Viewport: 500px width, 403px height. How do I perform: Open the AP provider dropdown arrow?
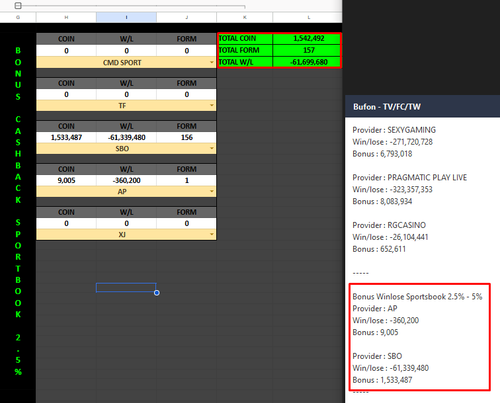[x=212, y=191]
